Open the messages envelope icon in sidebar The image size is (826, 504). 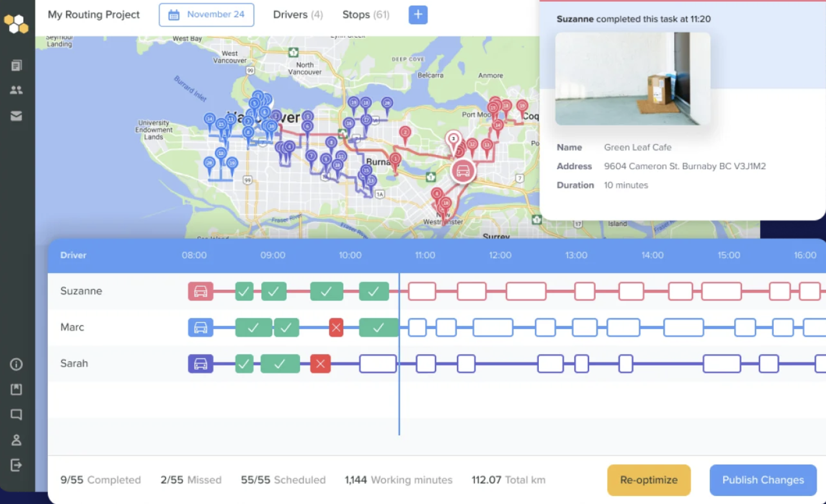[16, 116]
